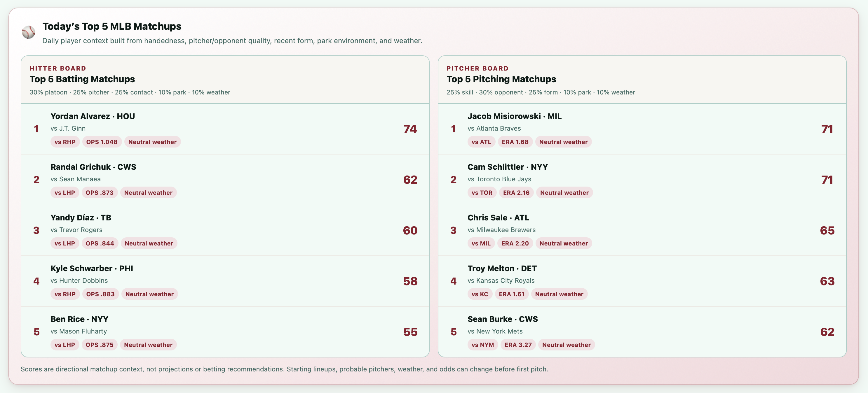Click Troy Melton's score of 63

coord(827,281)
